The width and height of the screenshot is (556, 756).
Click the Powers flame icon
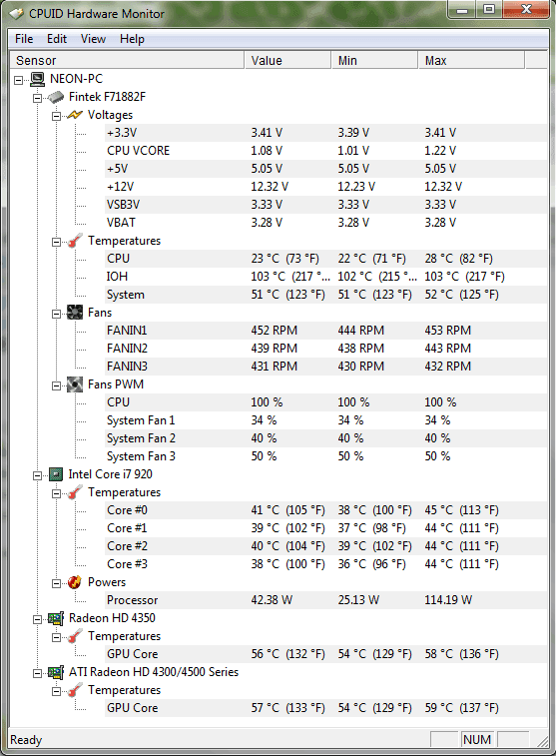[75, 582]
